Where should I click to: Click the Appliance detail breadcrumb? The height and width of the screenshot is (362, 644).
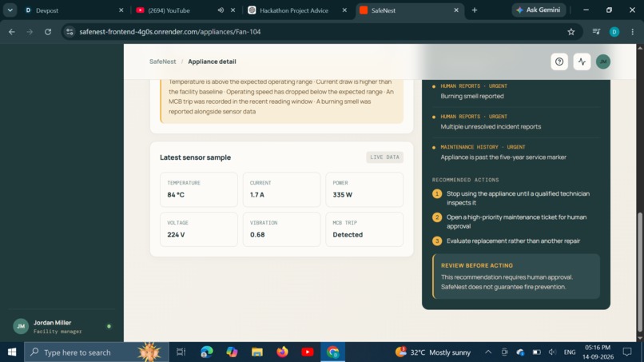pyautogui.click(x=212, y=62)
